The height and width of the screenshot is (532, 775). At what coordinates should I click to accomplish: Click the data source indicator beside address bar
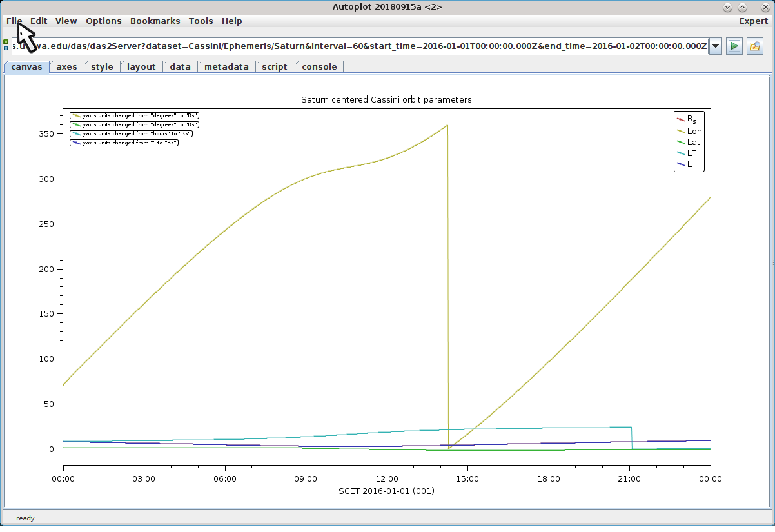[x=6, y=45]
